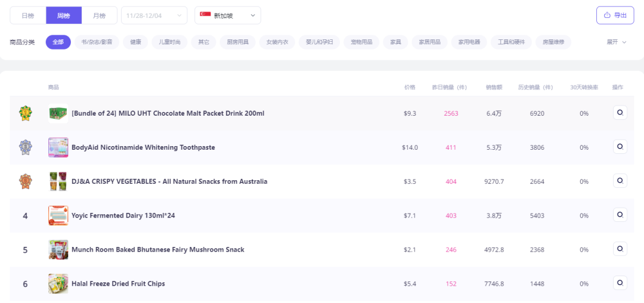Filter by 婴儿和孕妇 category
Viewport: 644px width, 303px height.
[320, 42]
